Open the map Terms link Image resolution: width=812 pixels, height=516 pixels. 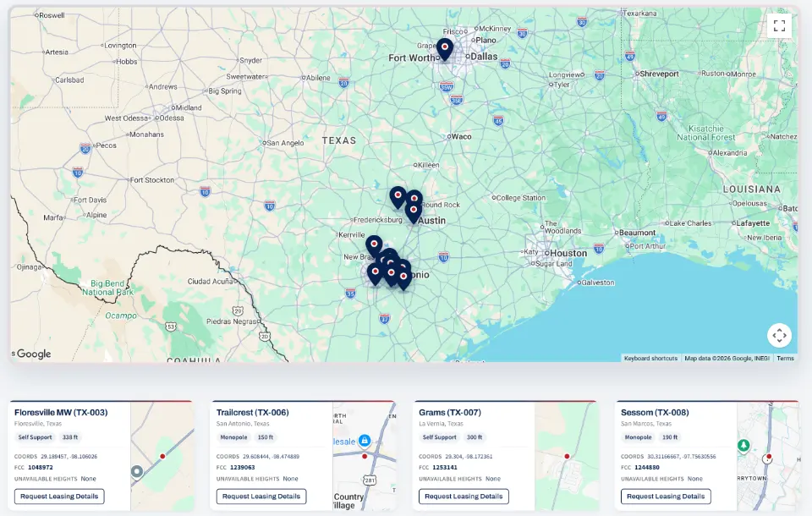click(785, 358)
